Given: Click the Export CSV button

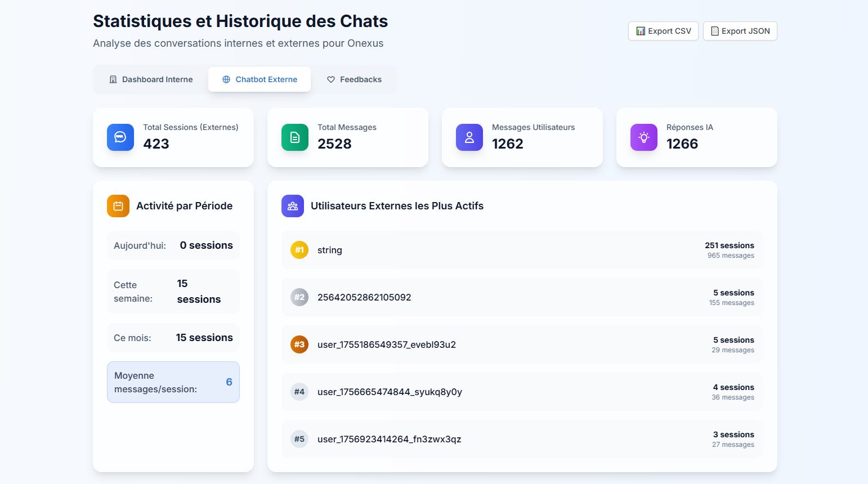Looking at the screenshot, I should (x=663, y=31).
